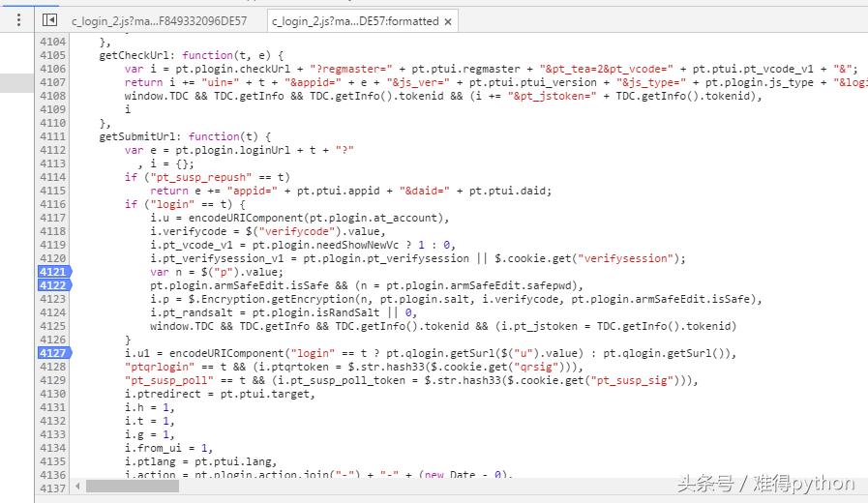Set a breakpoint on line 4130
Screen dimensions: 868x503
click(x=52, y=394)
